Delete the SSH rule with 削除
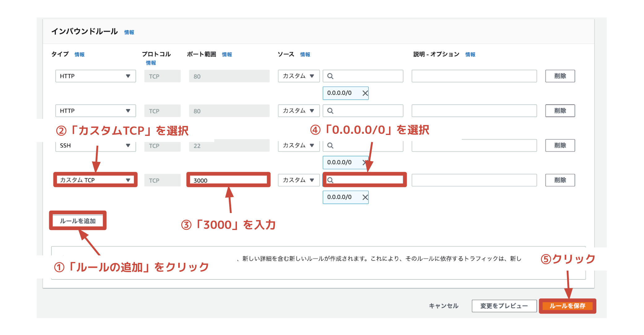The width and height of the screenshot is (644, 335). tap(560, 146)
